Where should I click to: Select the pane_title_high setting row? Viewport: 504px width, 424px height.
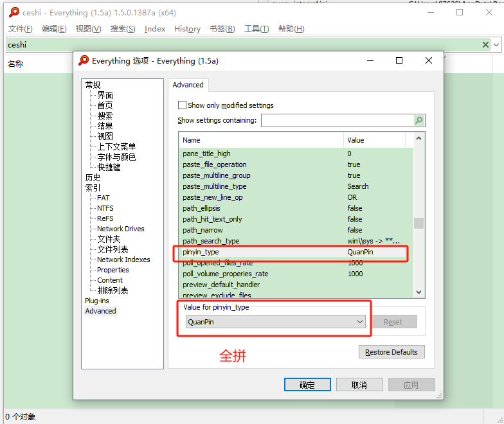(x=296, y=154)
